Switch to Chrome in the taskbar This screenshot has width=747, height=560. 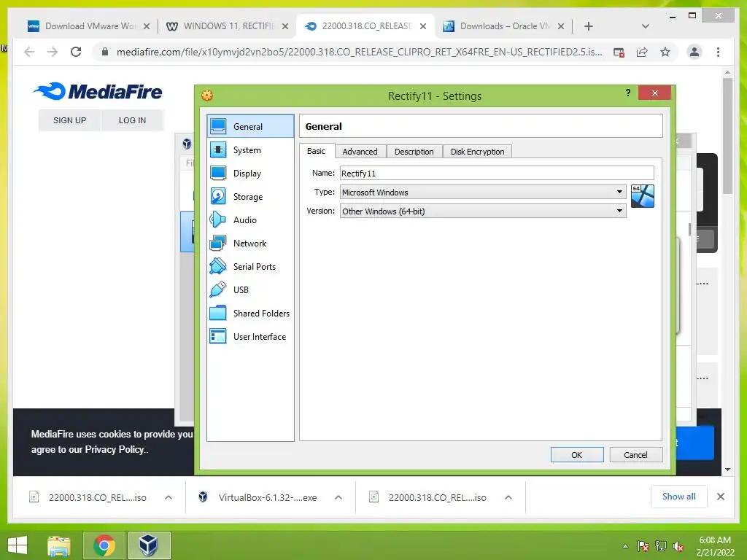[x=104, y=545]
